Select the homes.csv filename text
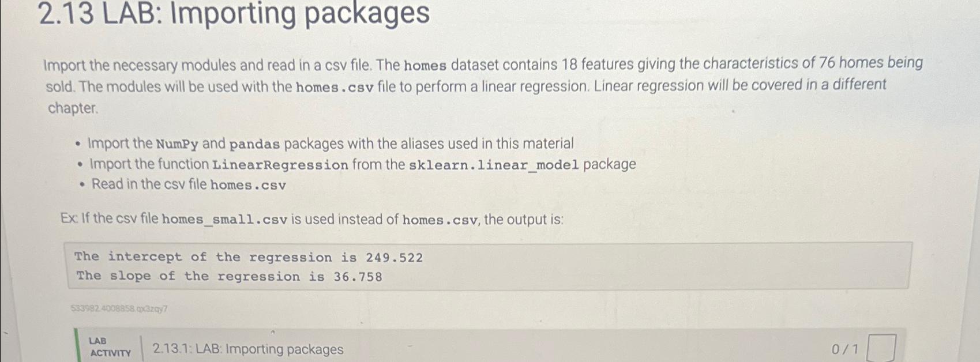 pos(248,186)
